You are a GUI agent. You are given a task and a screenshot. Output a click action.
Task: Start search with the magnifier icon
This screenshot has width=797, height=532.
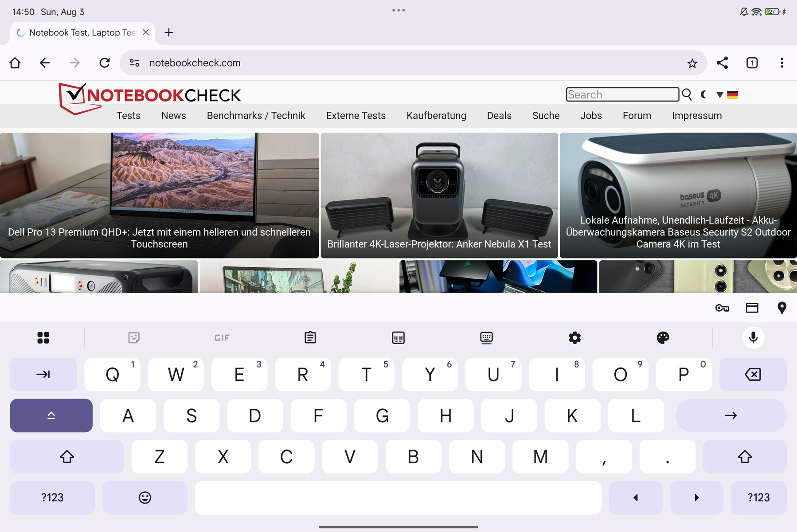[687, 94]
